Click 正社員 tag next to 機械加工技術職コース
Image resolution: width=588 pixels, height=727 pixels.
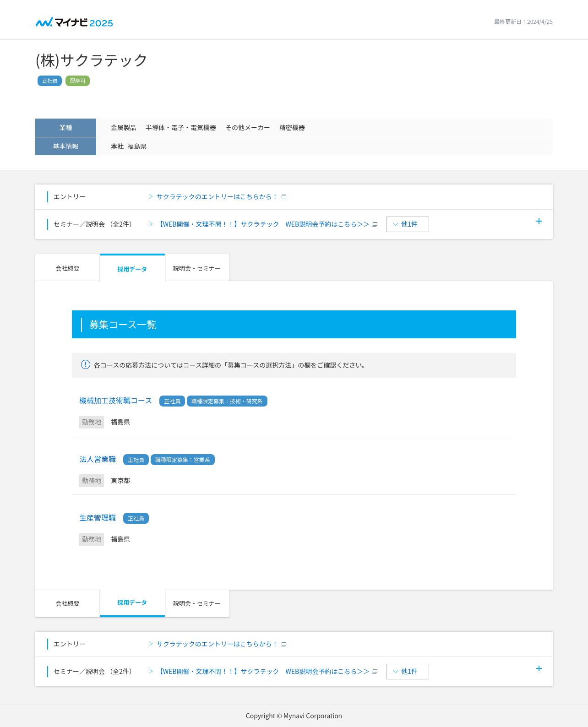(172, 401)
